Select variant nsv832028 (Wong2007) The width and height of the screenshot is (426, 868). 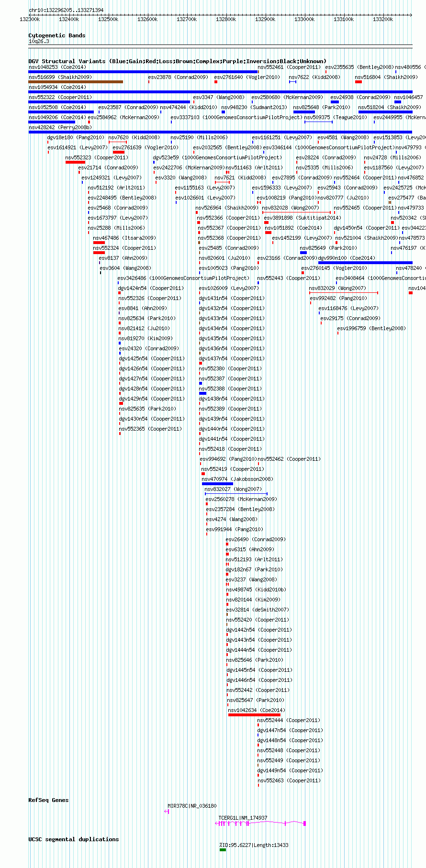pos(291,208)
